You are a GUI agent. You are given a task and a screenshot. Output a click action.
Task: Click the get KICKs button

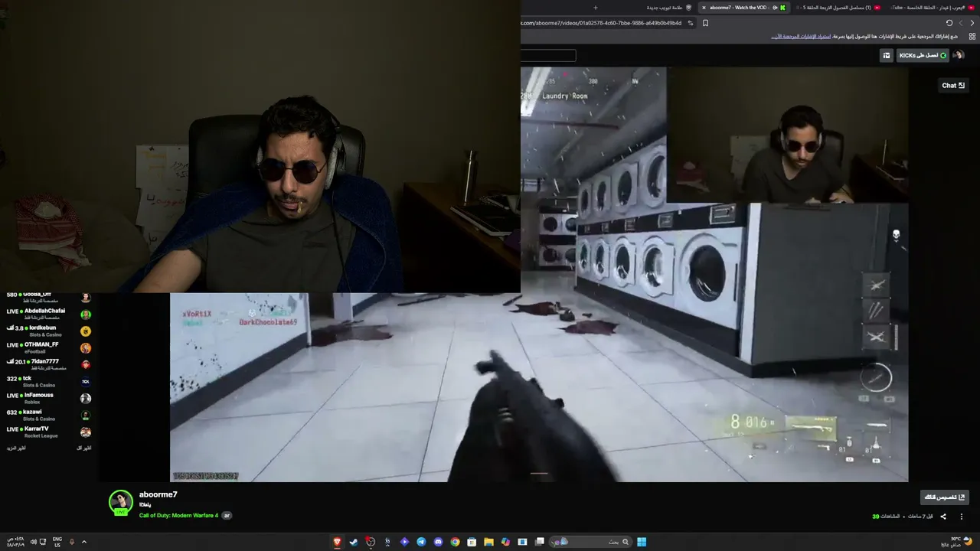point(922,55)
